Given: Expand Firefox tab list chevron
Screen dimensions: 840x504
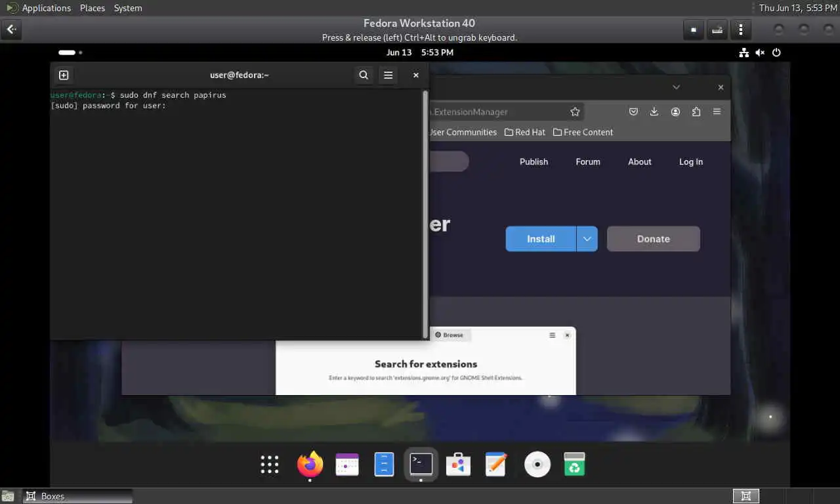Looking at the screenshot, I should coord(676,87).
